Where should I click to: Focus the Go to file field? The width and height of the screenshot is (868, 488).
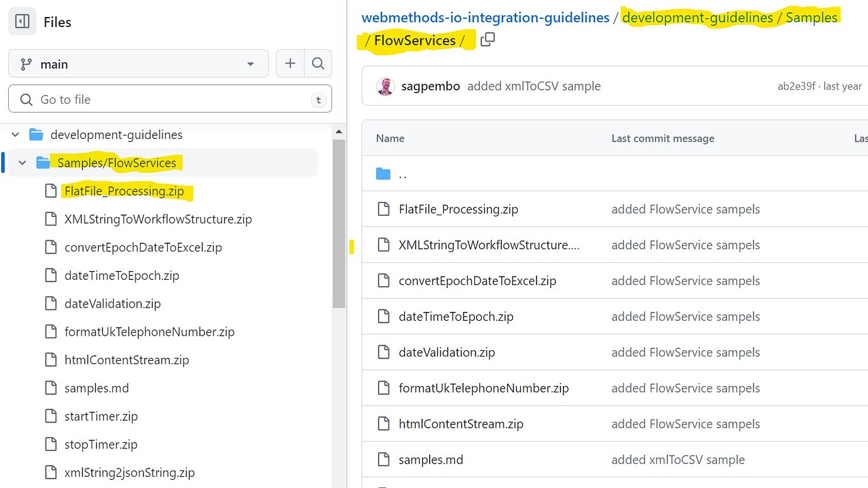click(170, 99)
